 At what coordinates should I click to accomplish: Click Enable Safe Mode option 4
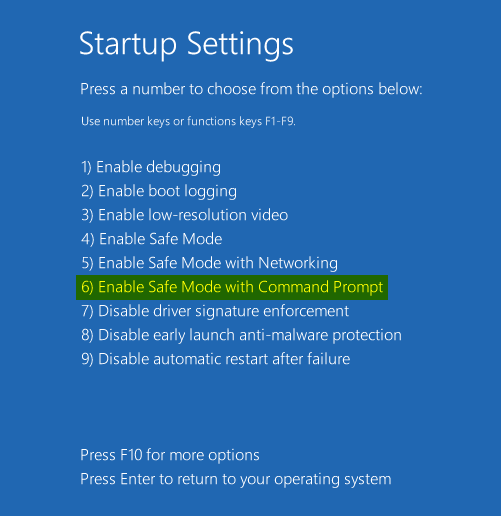click(152, 239)
